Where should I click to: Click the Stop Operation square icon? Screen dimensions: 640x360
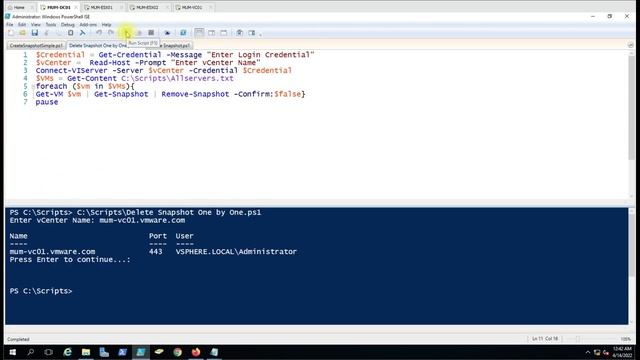point(151,33)
